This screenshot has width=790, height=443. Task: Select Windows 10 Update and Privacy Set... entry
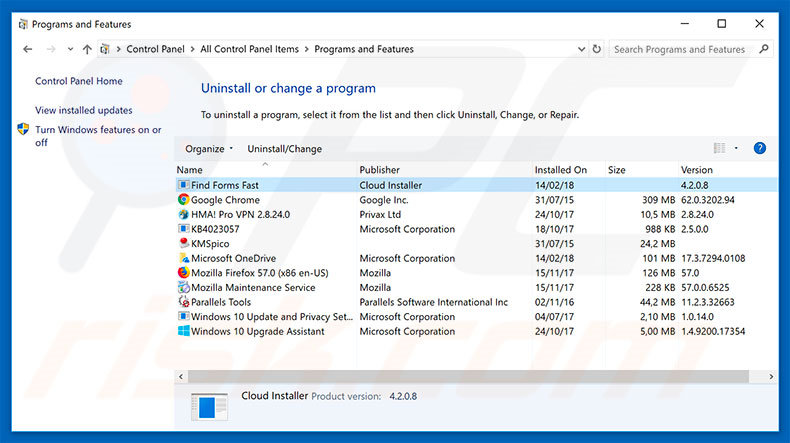272,317
